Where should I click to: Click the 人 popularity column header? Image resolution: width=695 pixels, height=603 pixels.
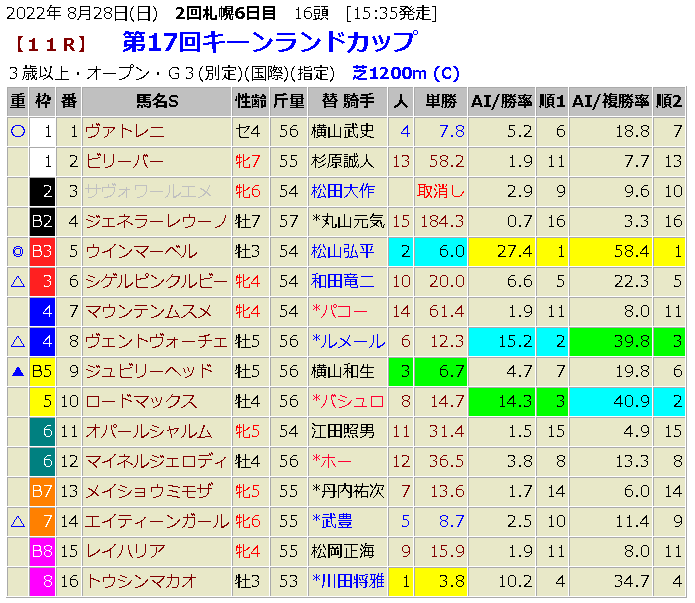pos(401,102)
